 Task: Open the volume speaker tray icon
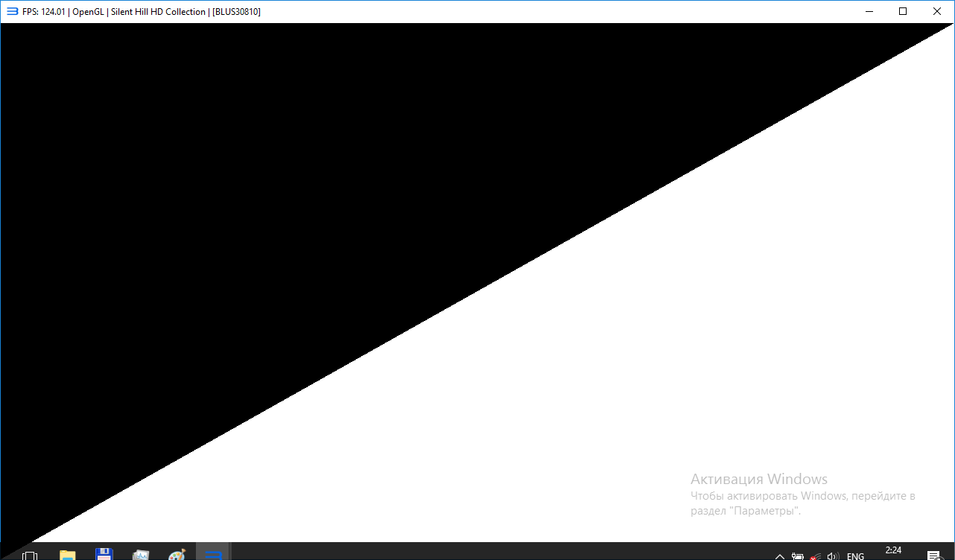(x=834, y=556)
